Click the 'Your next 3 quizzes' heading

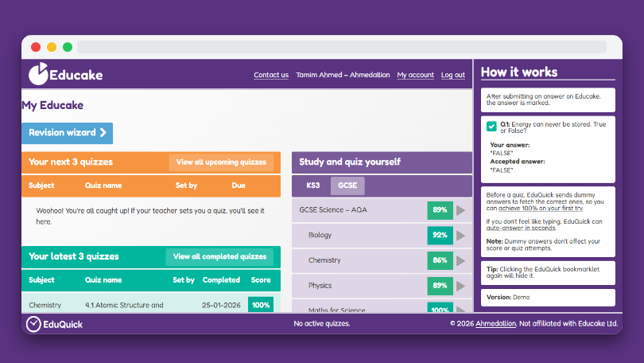coord(71,162)
